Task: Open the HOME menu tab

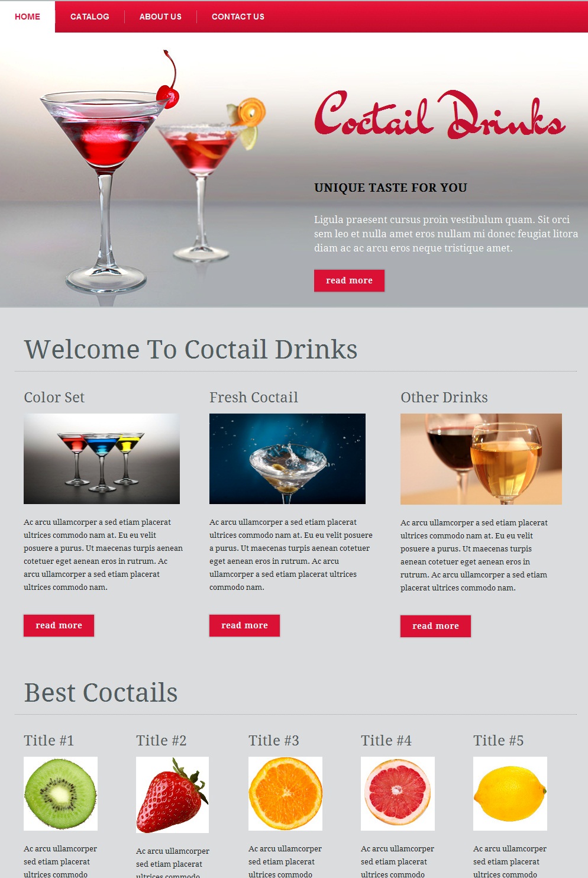Action: (27, 17)
